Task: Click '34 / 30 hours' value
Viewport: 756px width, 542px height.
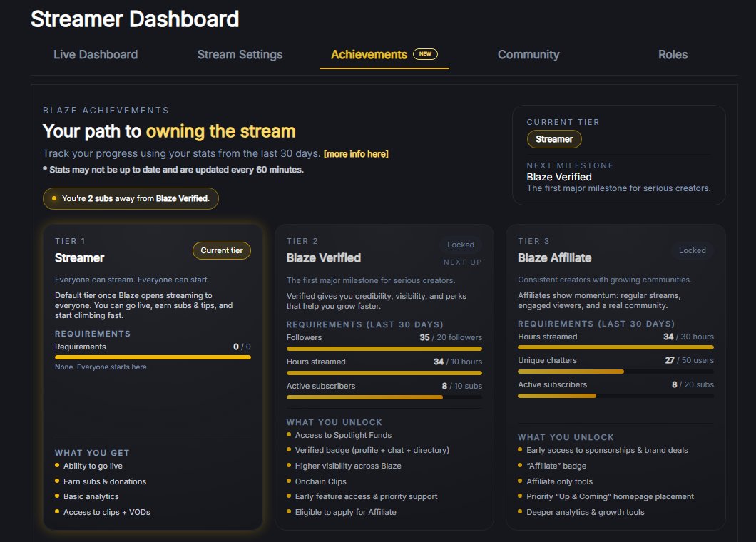Action: [688, 337]
